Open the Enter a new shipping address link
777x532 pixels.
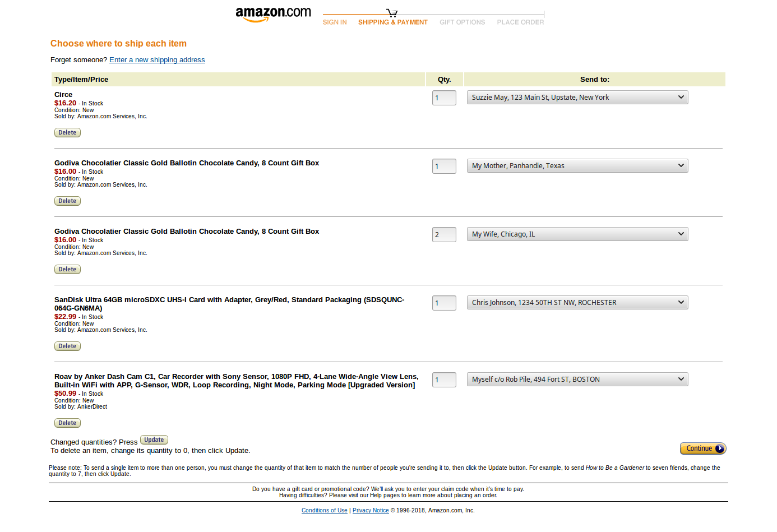coord(157,60)
